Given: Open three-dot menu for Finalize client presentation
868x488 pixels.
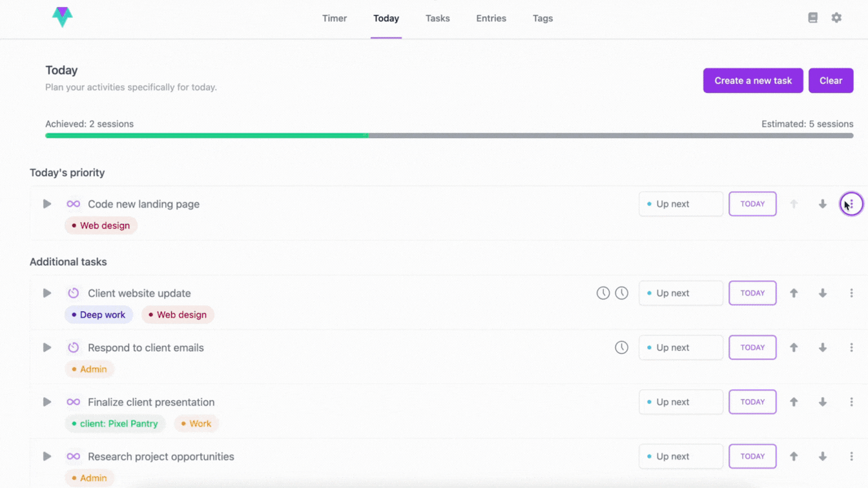Looking at the screenshot, I should (x=851, y=402).
